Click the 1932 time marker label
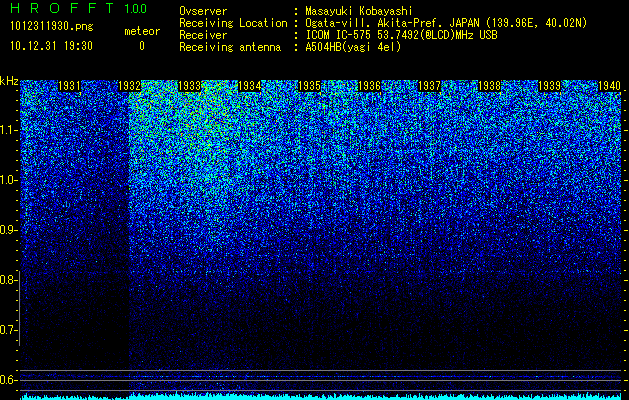The width and height of the screenshot is (629, 400). tap(129, 86)
